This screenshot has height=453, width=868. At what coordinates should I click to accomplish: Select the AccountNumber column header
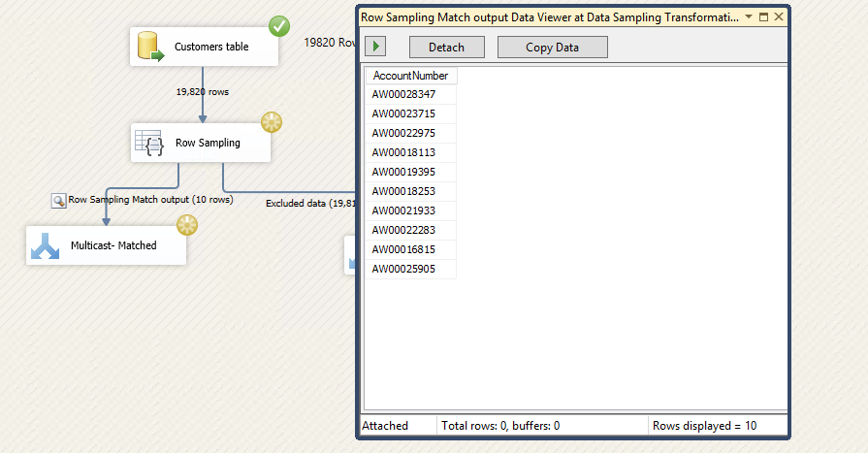[411, 76]
